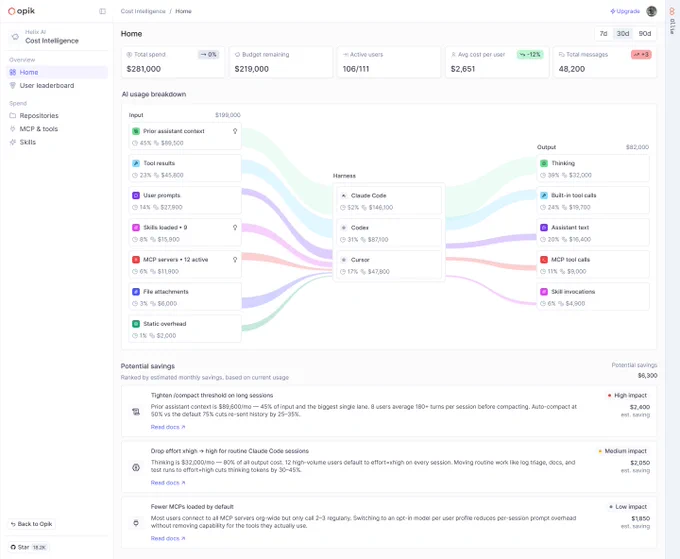Click the $6,300 potential savings total
The height and width of the screenshot is (559, 680).
pyautogui.click(x=647, y=376)
